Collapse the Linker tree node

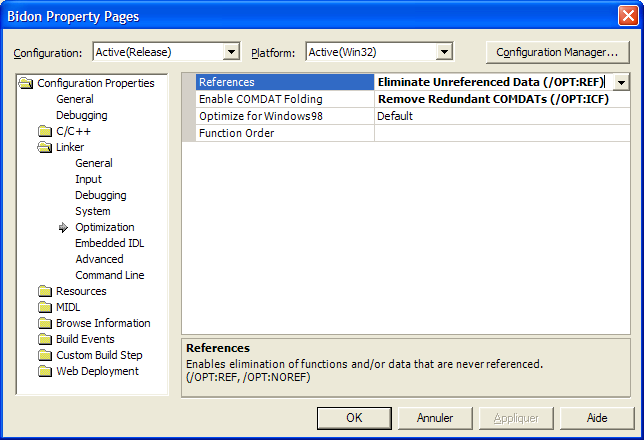pyautogui.click(x=70, y=147)
